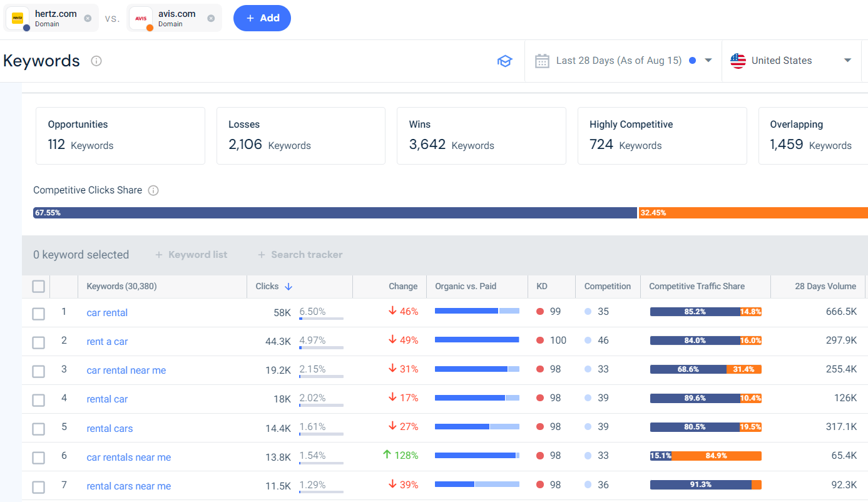Click the United States flag icon
Image resolution: width=868 pixels, height=502 pixels.
(738, 60)
